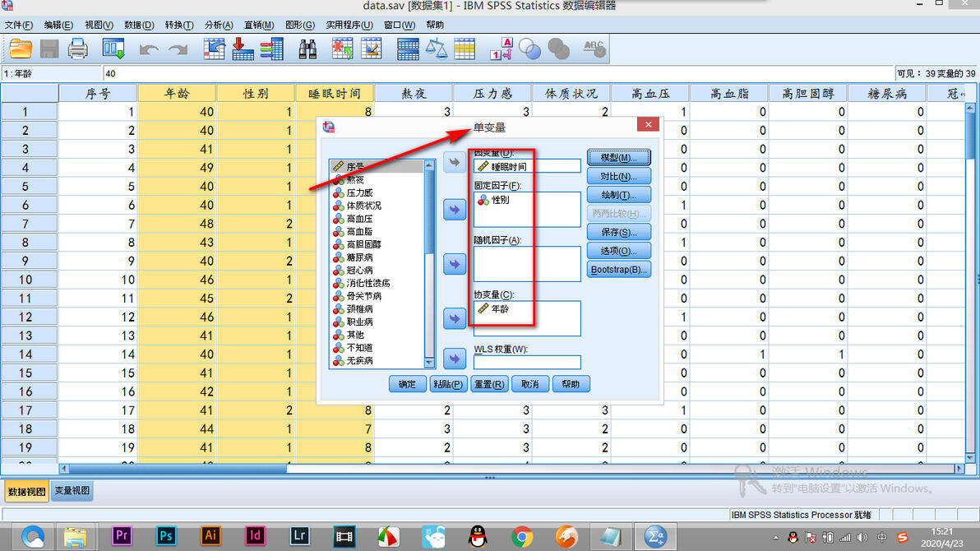
Task: Split file toolbar icon
Action: 408,49
